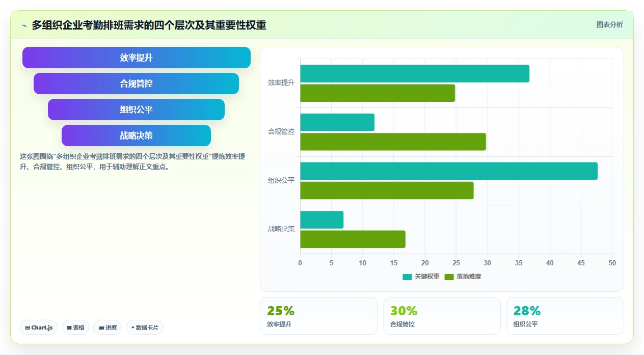Image resolution: width=644 pixels, height=355 pixels.
Task: Click the Chart.js tag chip
Action: point(39,327)
